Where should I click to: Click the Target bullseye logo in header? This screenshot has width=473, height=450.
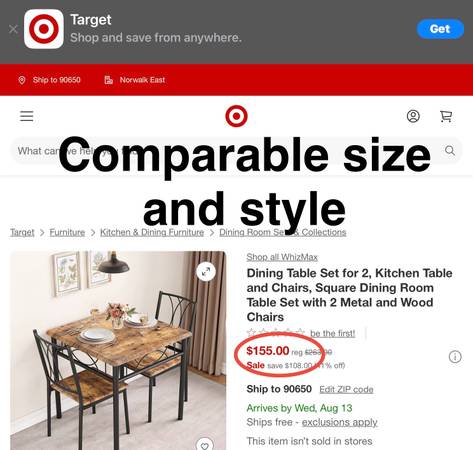click(x=236, y=116)
